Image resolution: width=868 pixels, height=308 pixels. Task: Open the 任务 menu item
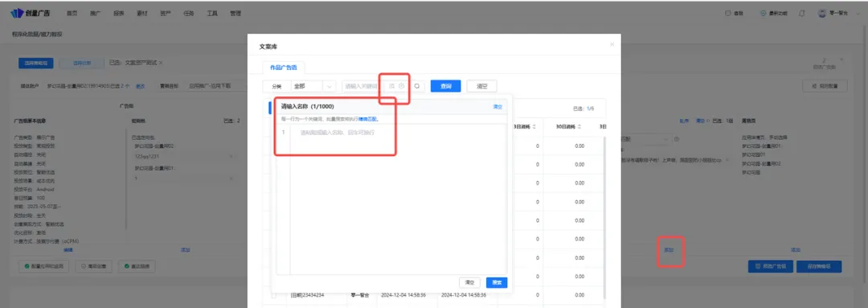click(x=188, y=14)
